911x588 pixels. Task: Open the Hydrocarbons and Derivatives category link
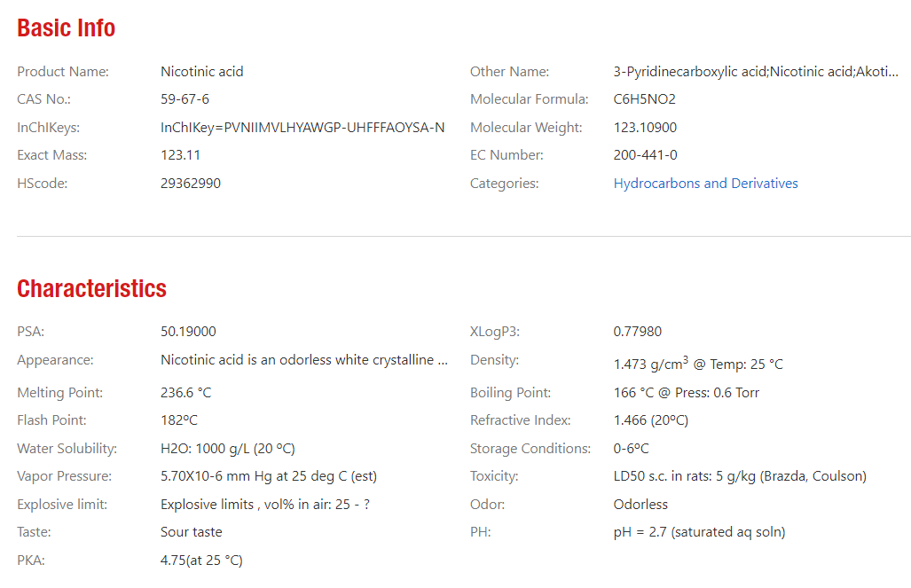click(x=705, y=184)
